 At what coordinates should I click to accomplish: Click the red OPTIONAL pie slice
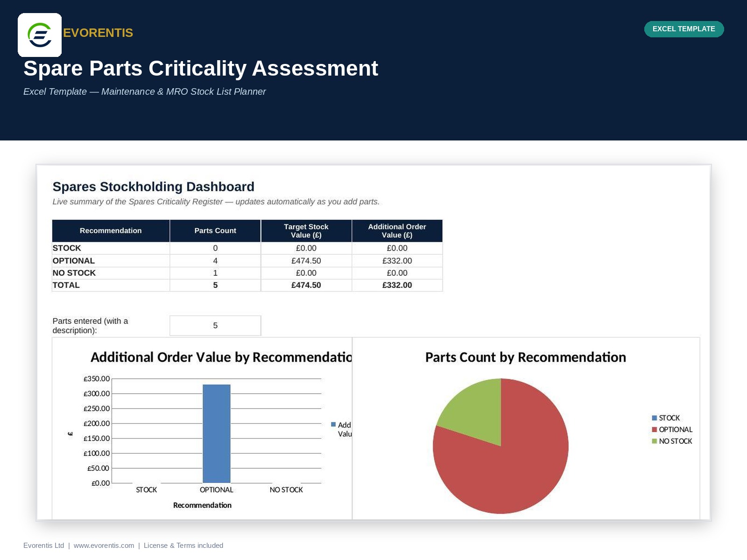509,462
